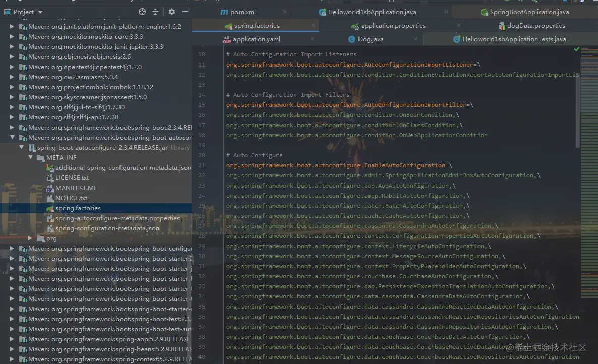The width and height of the screenshot is (598, 364).
Task: Close the Helloworld1sbApplication.java tab
Action: 446,12
